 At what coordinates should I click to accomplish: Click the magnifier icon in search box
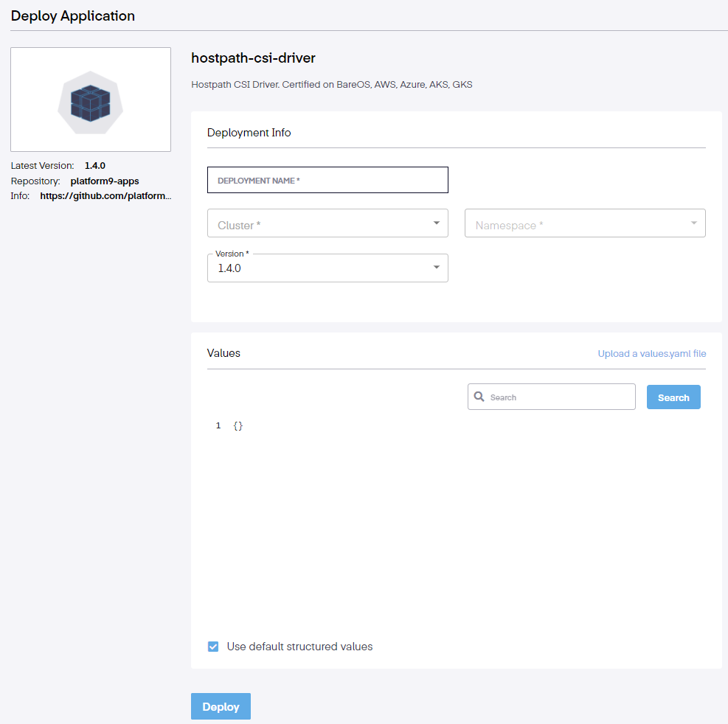(x=479, y=397)
